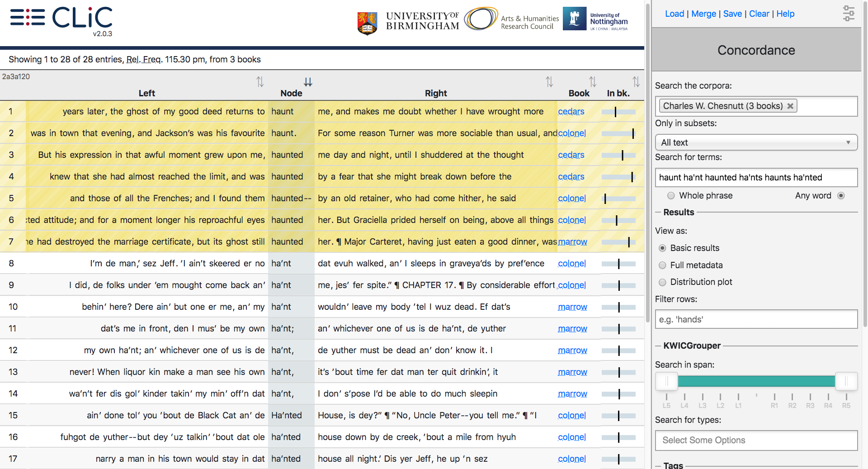Viewport: 868px width, 469px height.
Task: Sort by the Left column arrows
Action: click(260, 82)
